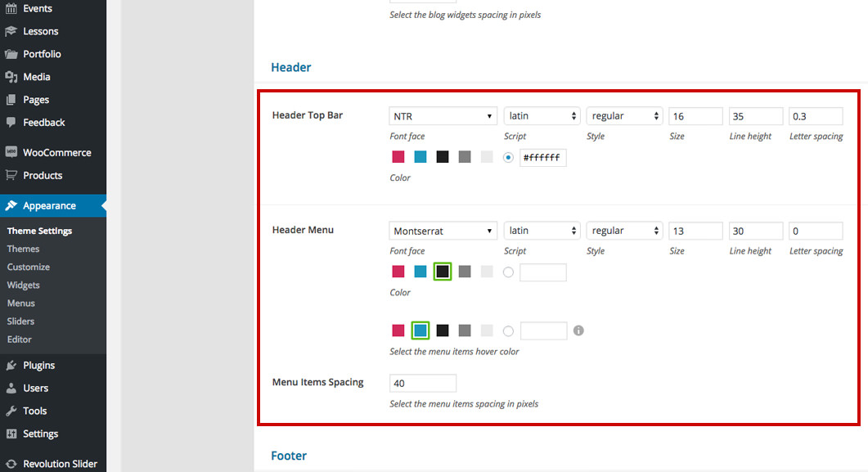
Task: Open the Lessons menu item
Action: point(40,31)
